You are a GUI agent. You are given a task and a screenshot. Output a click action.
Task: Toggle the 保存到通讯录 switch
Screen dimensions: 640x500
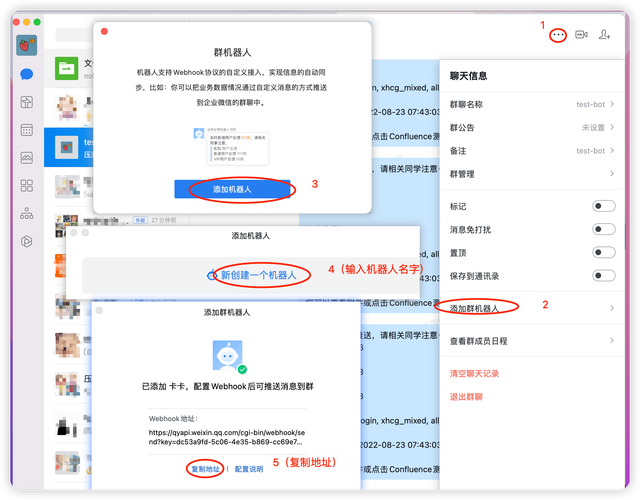click(604, 276)
